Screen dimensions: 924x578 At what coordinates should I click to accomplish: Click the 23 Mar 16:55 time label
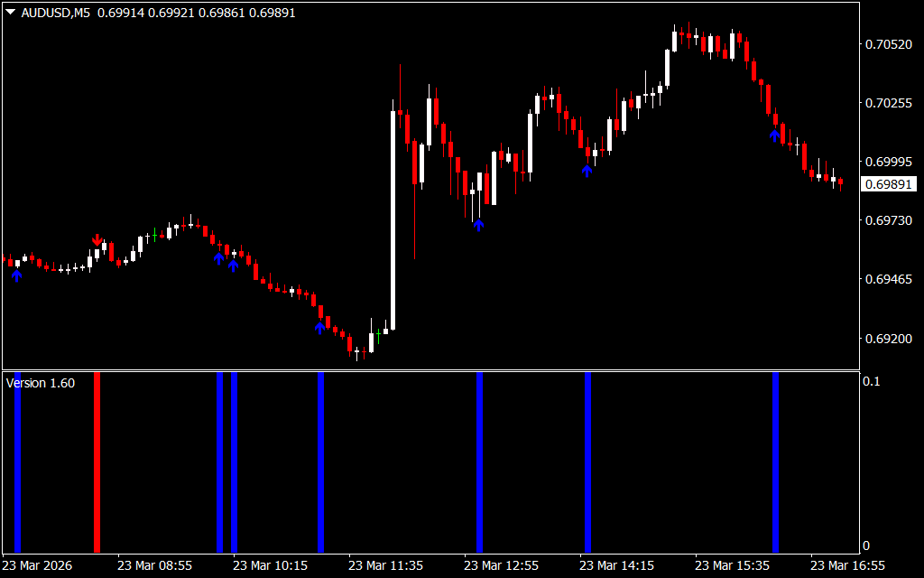[847, 566]
